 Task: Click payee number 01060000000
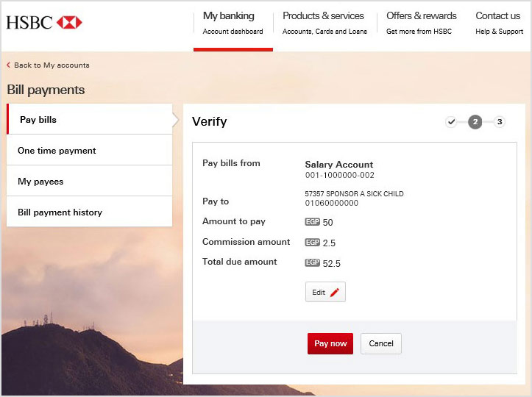pyautogui.click(x=331, y=203)
